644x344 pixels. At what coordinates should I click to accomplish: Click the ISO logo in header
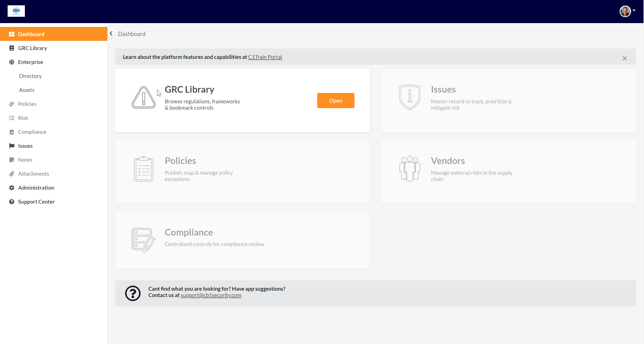pos(16,11)
